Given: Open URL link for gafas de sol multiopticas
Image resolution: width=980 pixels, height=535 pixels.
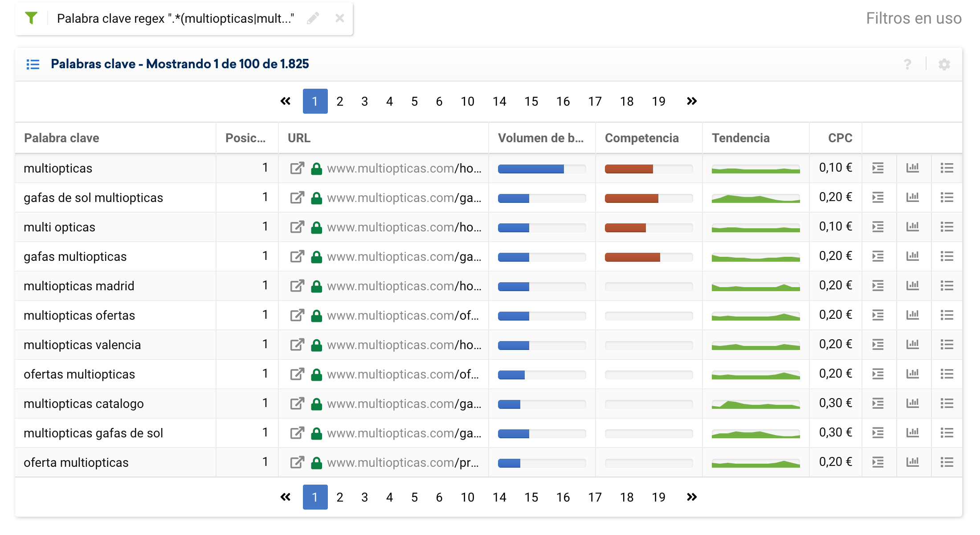Looking at the screenshot, I should coord(404,198).
